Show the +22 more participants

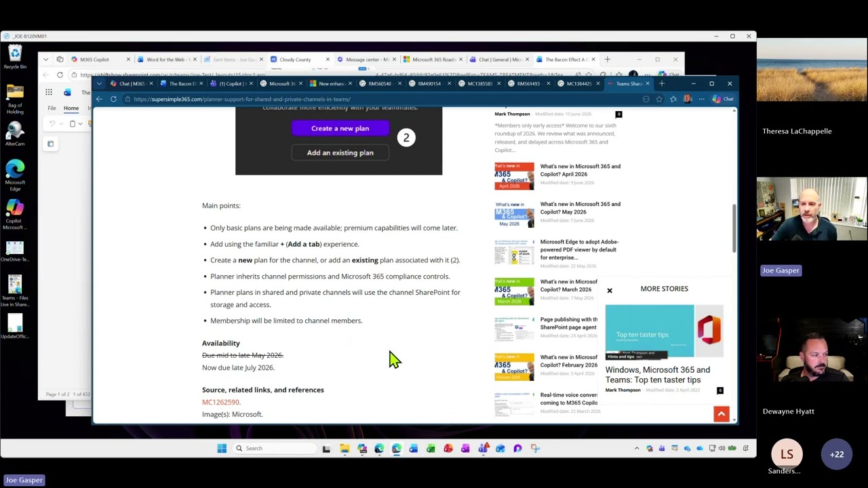[x=837, y=455]
